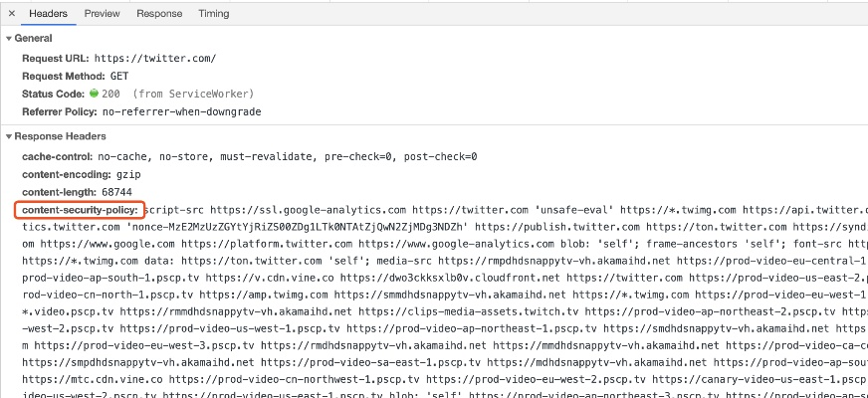Viewport: 868px width, 398px height.
Task: Click the "from ServiceWorker" status text
Action: 181,94
